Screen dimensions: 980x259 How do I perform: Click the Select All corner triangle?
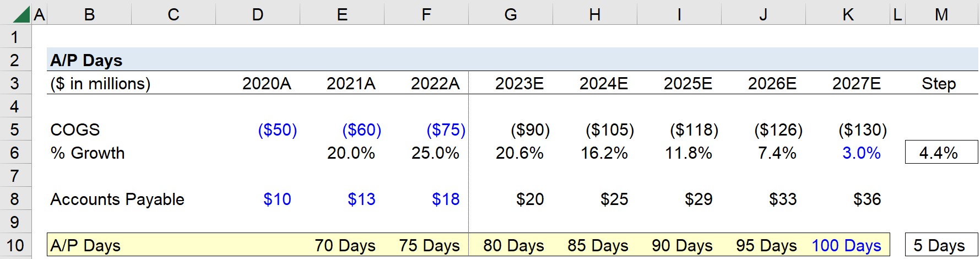click(x=21, y=14)
